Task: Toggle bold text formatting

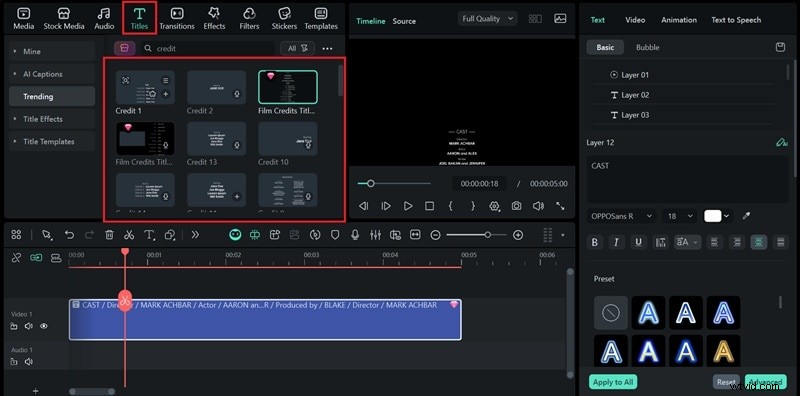Action: click(595, 242)
